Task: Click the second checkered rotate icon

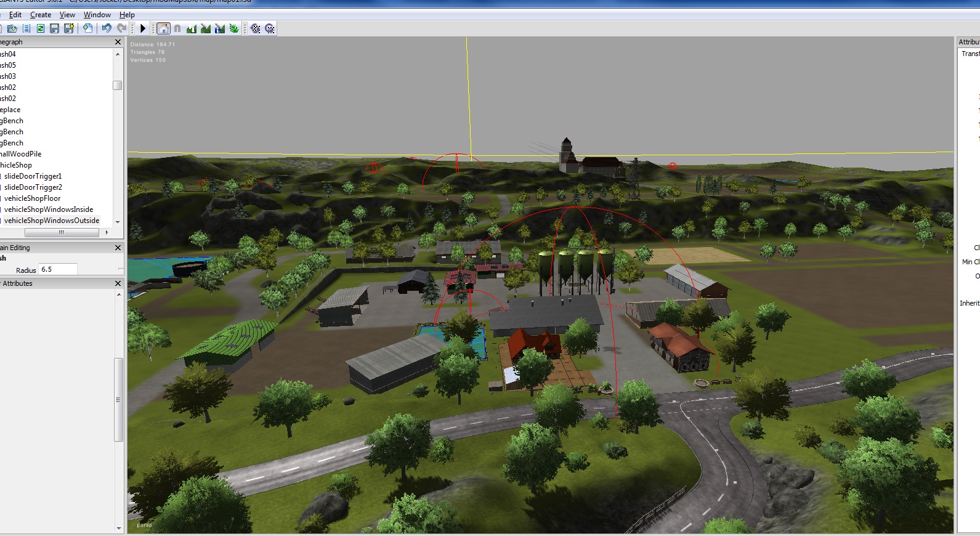Action: [270, 28]
